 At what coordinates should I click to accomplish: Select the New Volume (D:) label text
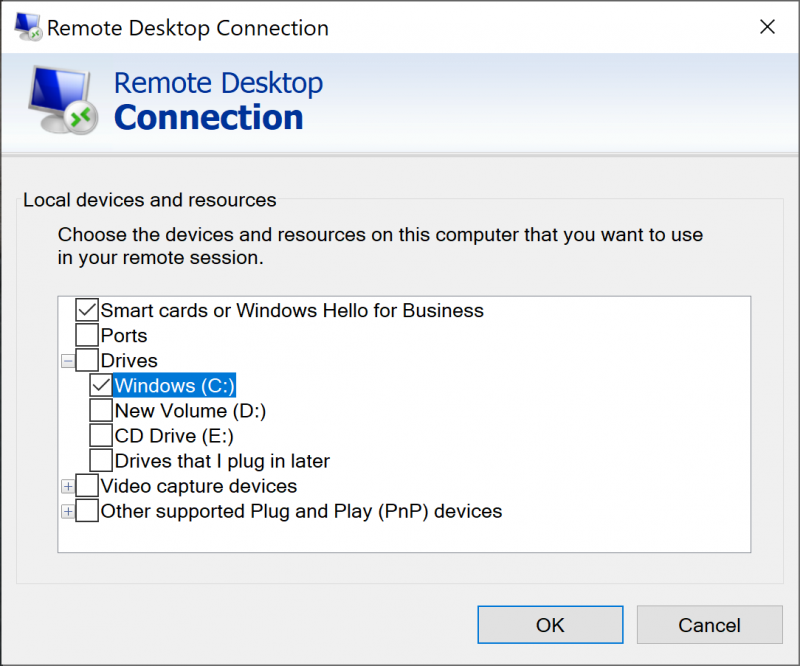[190, 410]
